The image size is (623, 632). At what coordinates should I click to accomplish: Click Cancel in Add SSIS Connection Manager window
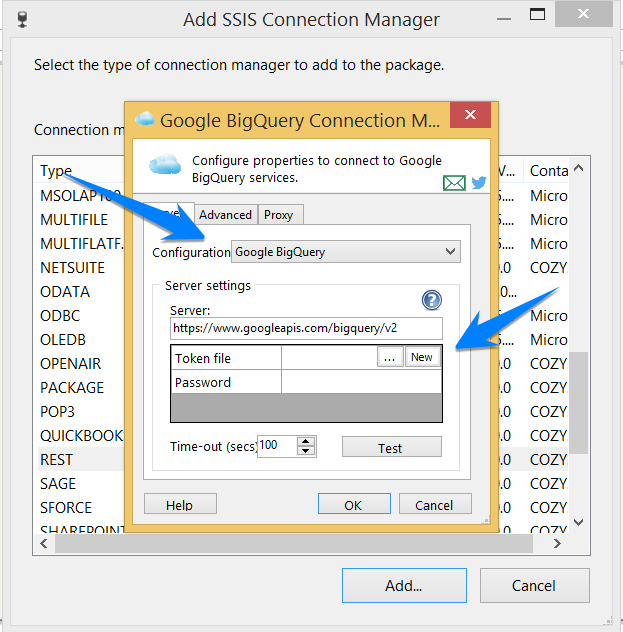pyautogui.click(x=535, y=586)
